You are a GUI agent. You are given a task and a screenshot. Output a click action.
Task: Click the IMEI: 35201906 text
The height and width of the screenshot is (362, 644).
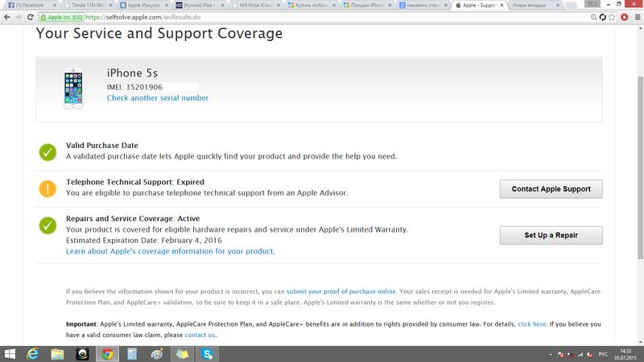(x=134, y=87)
